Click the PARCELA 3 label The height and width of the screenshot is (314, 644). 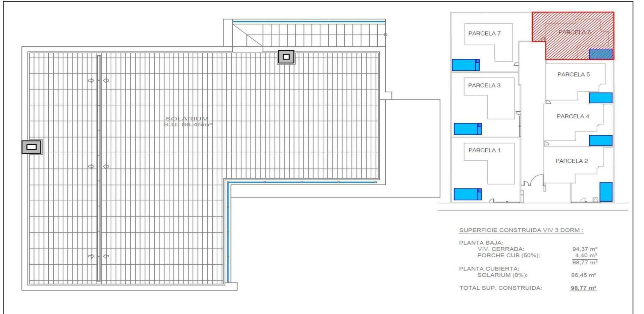pyautogui.click(x=484, y=86)
